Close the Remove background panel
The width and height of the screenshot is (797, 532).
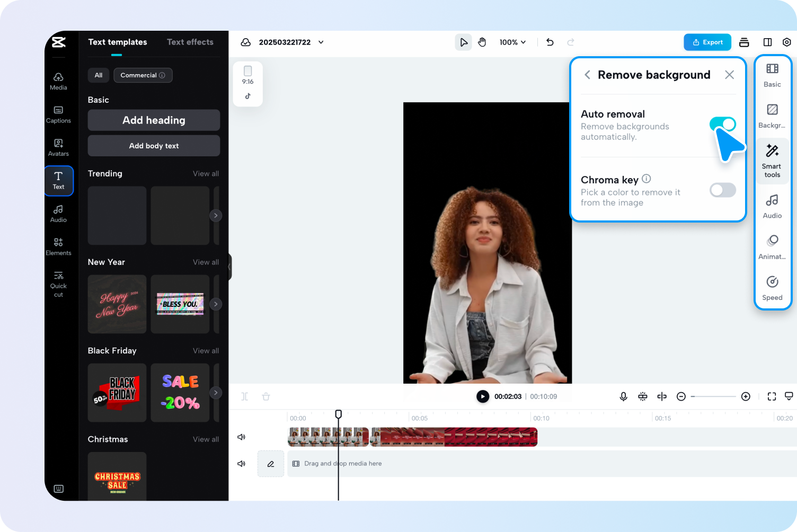pyautogui.click(x=730, y=75)
